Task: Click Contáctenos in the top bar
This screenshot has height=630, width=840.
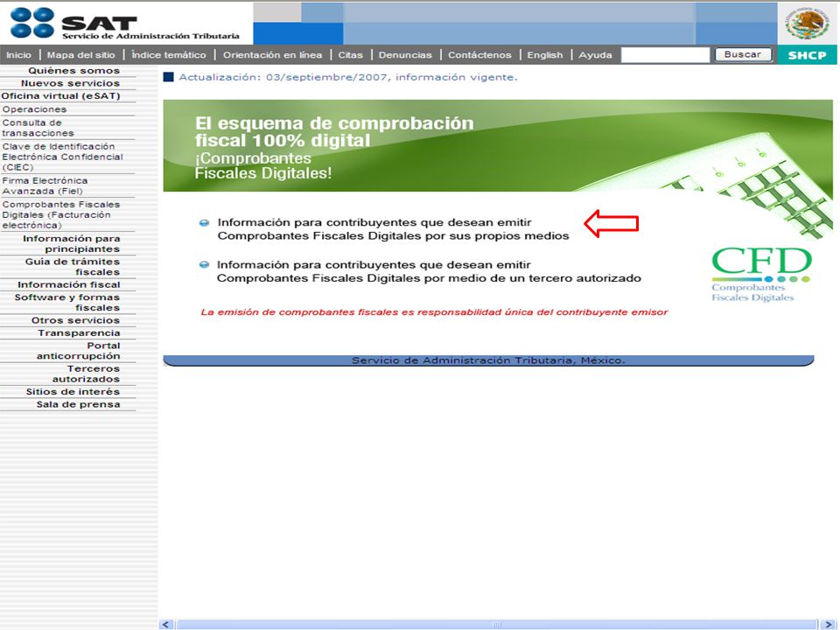Action: click(479, 54)
